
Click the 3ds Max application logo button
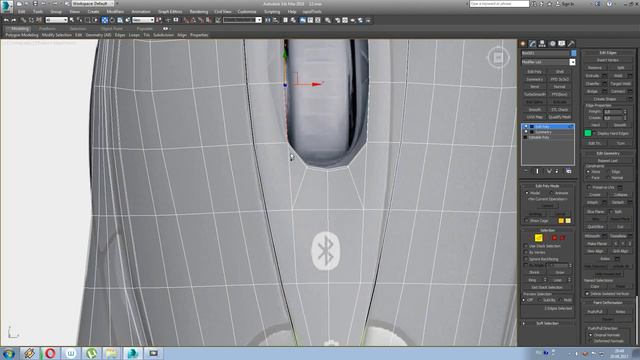tap(7, 6)
